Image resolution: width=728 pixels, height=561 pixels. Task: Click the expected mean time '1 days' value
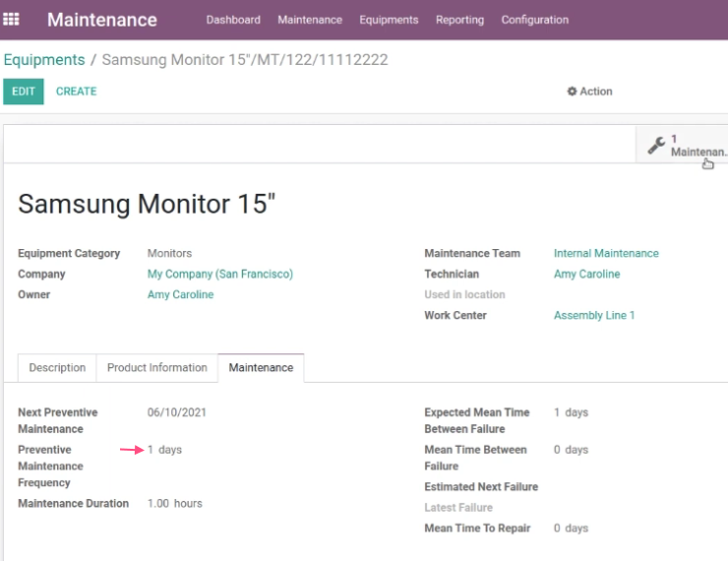click(x=571, y=412)
